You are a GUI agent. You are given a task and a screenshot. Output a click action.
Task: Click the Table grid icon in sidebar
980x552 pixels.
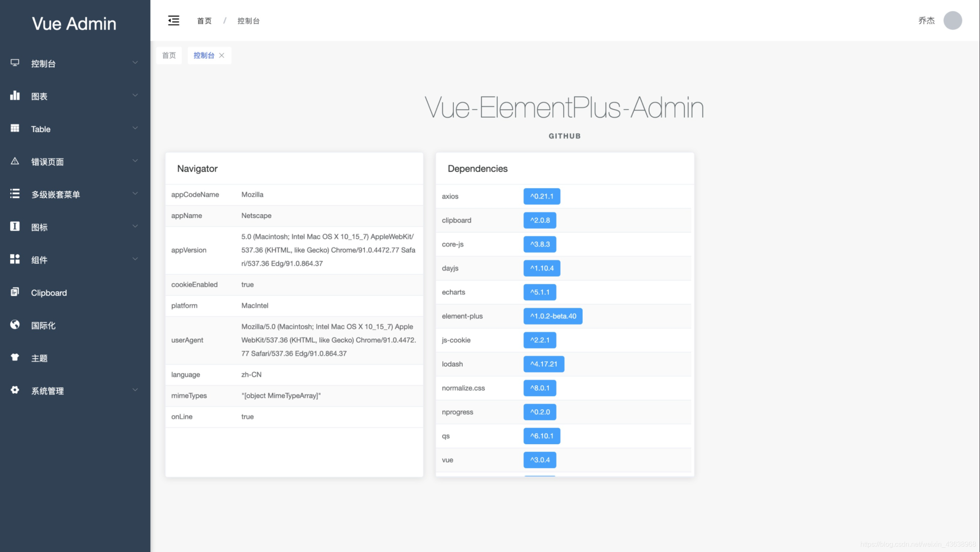point(15,128)
